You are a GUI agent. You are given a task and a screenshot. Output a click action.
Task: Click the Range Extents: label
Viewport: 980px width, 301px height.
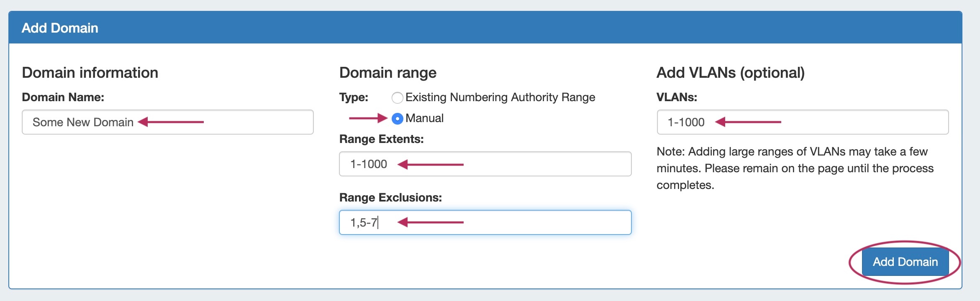pos(381,139)
